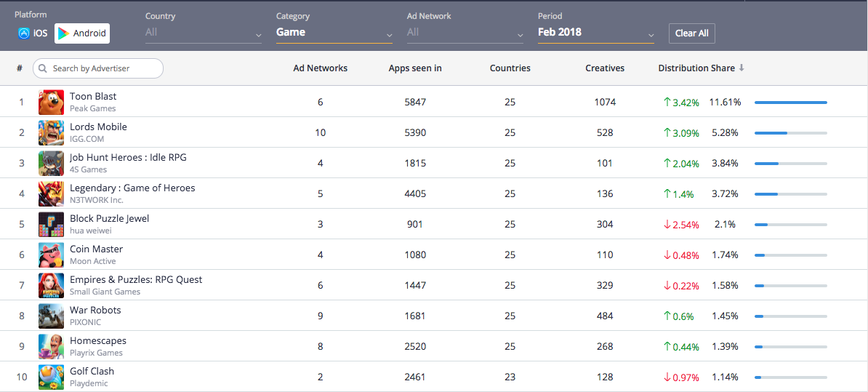Click the Job Hunt Heroes app icon
The image size is (868, 392).
point(51,164)
